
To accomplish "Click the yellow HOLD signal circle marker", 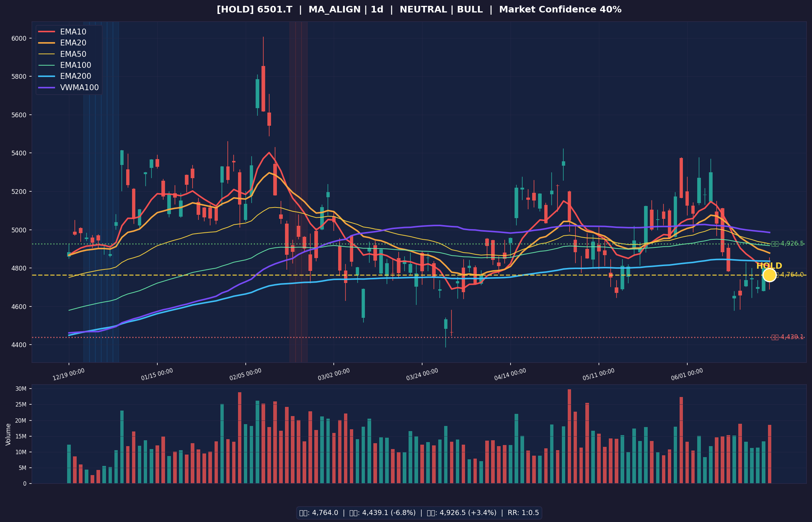I will [769, 275].
